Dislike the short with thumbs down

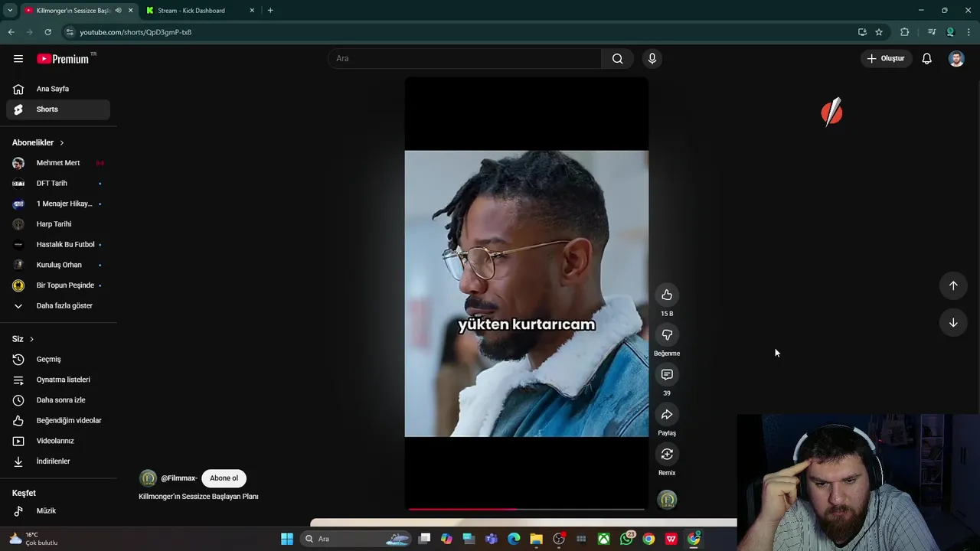[667, 335]
